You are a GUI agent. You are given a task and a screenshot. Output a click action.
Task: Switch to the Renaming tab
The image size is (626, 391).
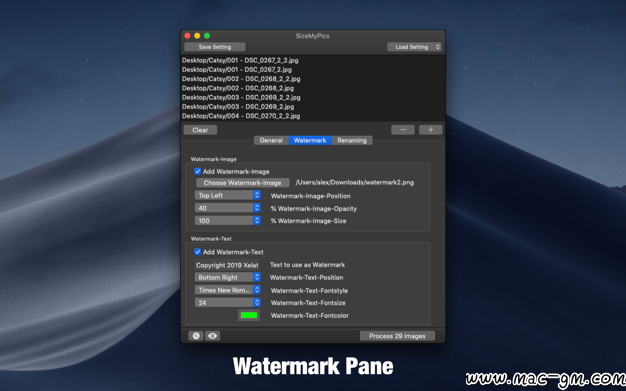pyautogui.click(x=352, y=140)
